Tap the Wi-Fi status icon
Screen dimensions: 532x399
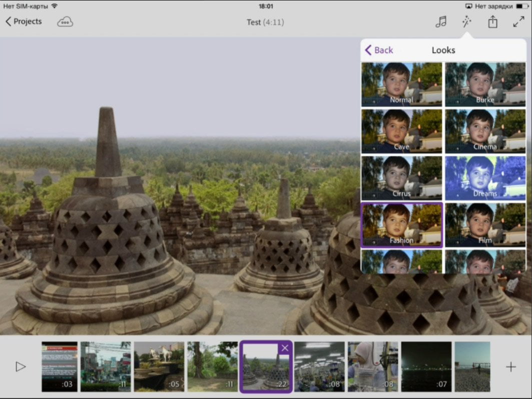[x=54, y=6]
